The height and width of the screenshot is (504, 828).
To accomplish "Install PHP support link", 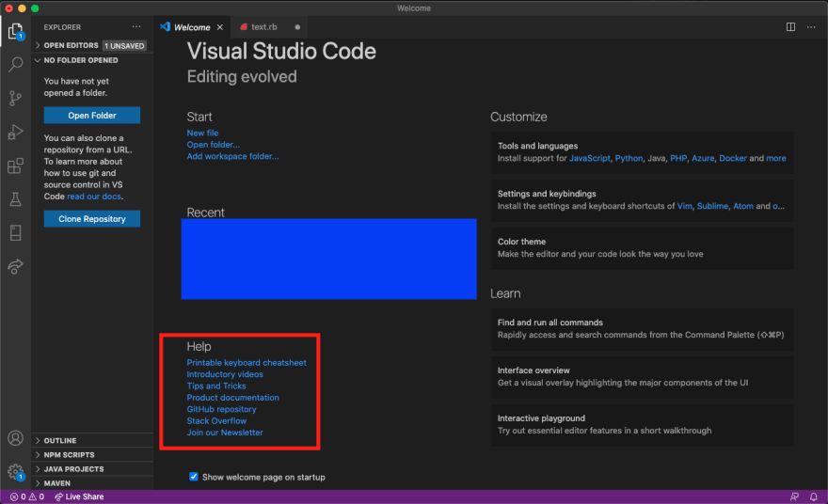I will pos(678,158).
